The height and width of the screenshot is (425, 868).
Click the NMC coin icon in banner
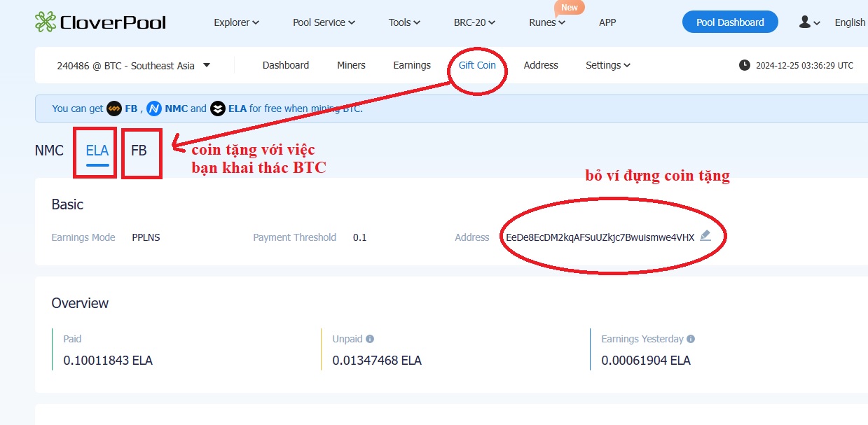tap(154, 109)
